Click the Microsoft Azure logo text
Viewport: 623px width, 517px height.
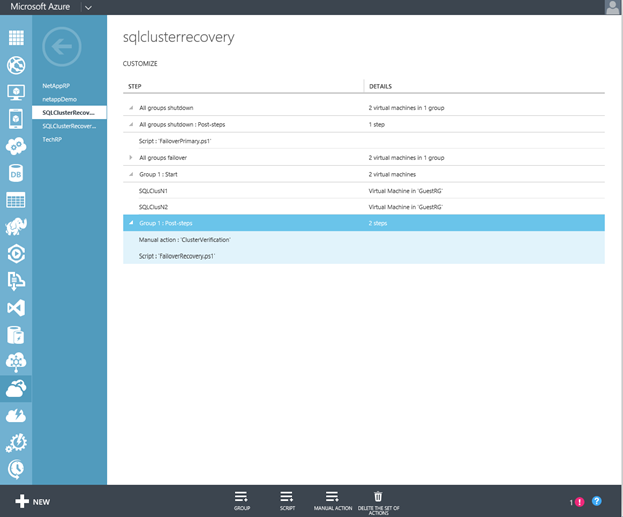click(40, 7)
